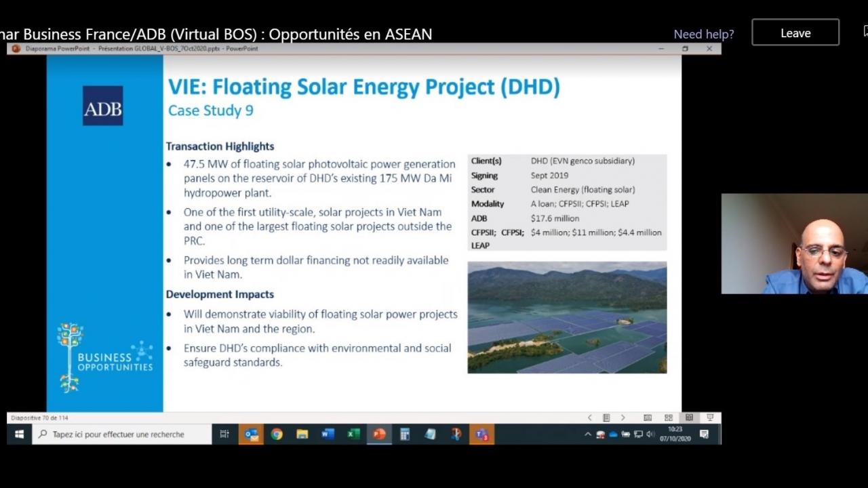Click the taskbar search box 'Tapez ici'
Screen dimensions: 868x488
click(x=122, y=434)
